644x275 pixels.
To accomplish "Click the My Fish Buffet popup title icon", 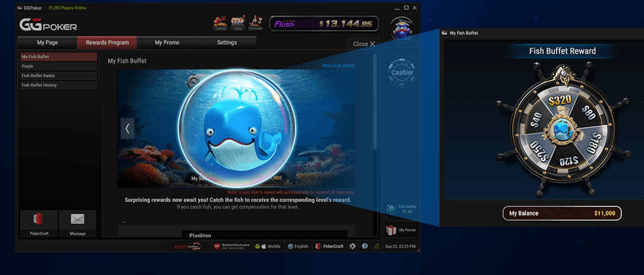I will click(445, 33).
